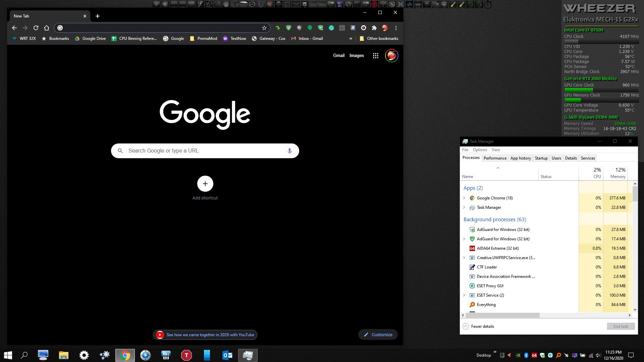Viewport: 644px width, 362px height.
Task: Open the Everything search tray icon
Action: coord(558,355)
